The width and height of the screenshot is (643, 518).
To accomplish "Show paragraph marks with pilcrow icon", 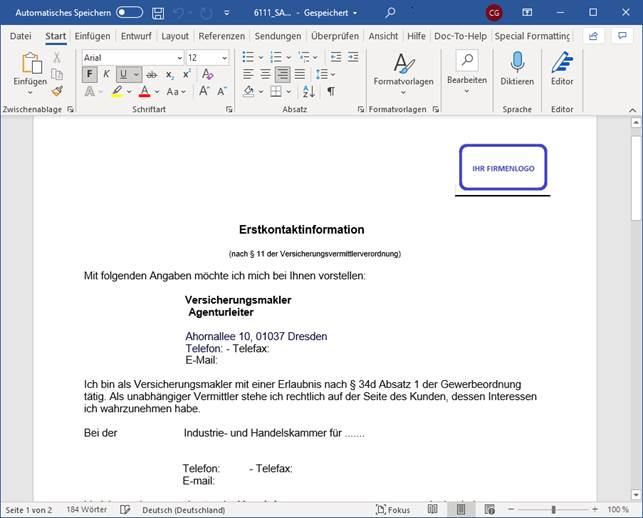I will (331, 91).
